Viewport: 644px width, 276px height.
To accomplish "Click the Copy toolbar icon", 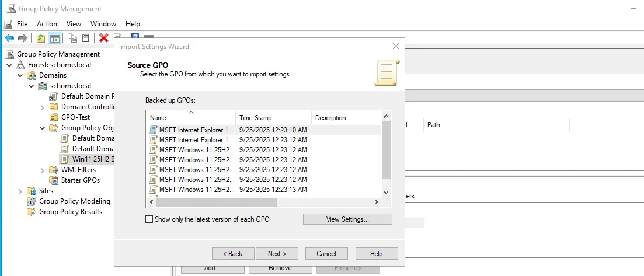I will pyautogui.click(x=72, y=38).
